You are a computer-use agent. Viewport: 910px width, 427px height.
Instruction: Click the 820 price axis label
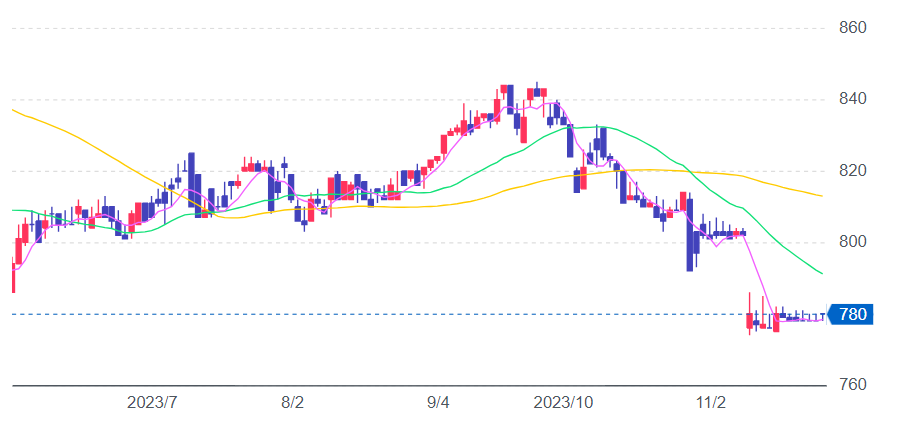[x=853, y=171]
